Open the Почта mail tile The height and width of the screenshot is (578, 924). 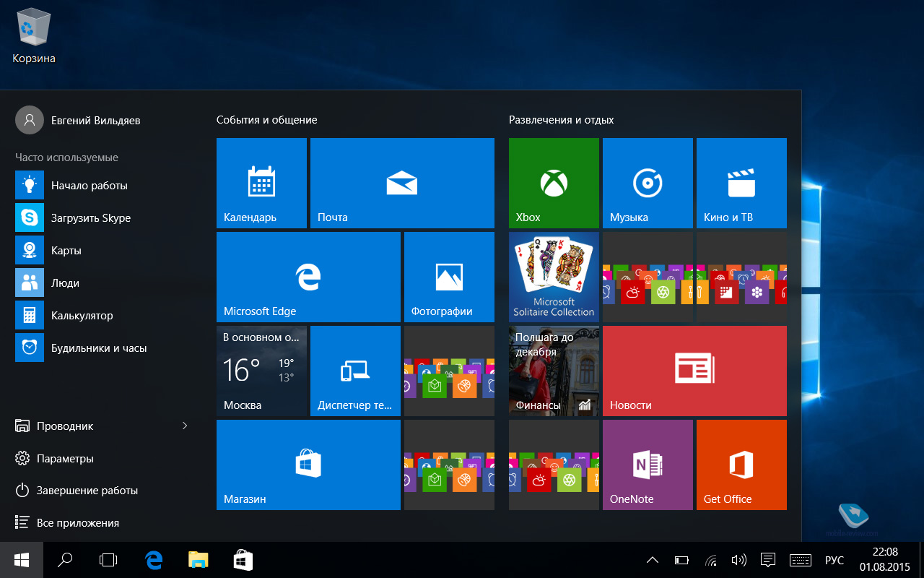tap(402, 184)
